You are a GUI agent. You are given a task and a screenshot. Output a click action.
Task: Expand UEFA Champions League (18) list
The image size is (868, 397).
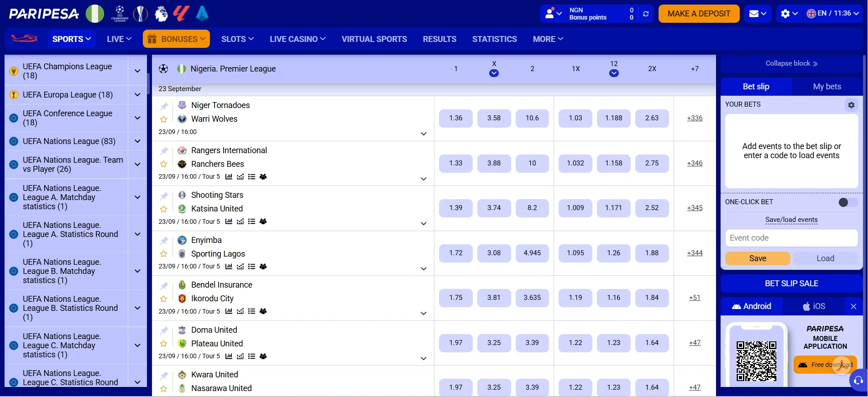[137, 71]
